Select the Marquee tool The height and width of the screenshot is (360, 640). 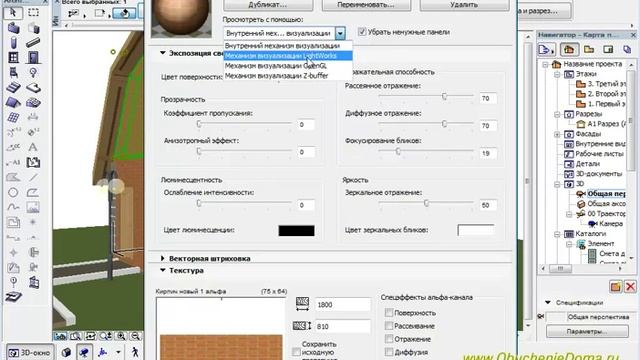[33, 13]
